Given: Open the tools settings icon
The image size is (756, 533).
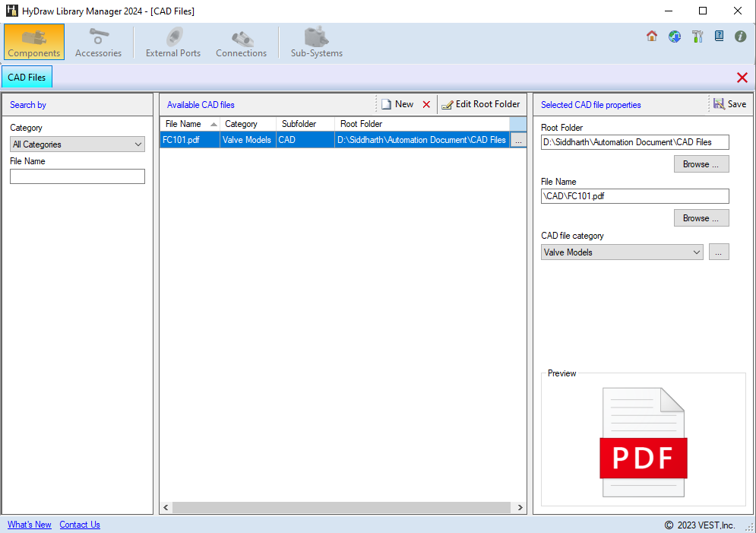Looking at the screenshot, I should tap(697, 36).
